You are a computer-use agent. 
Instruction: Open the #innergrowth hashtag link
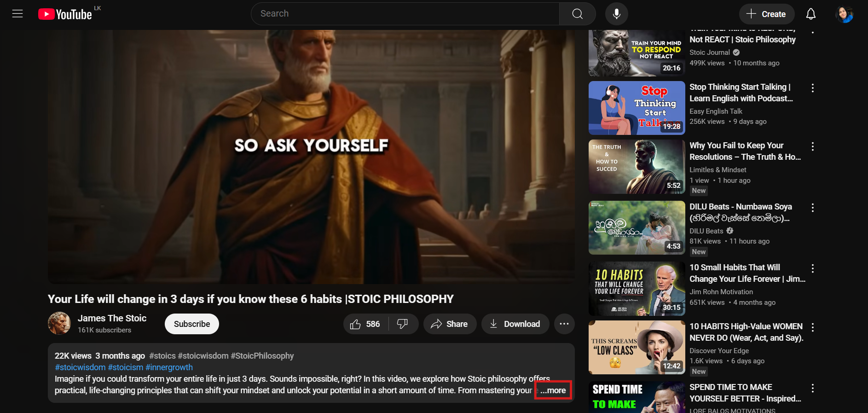(169, 367)
